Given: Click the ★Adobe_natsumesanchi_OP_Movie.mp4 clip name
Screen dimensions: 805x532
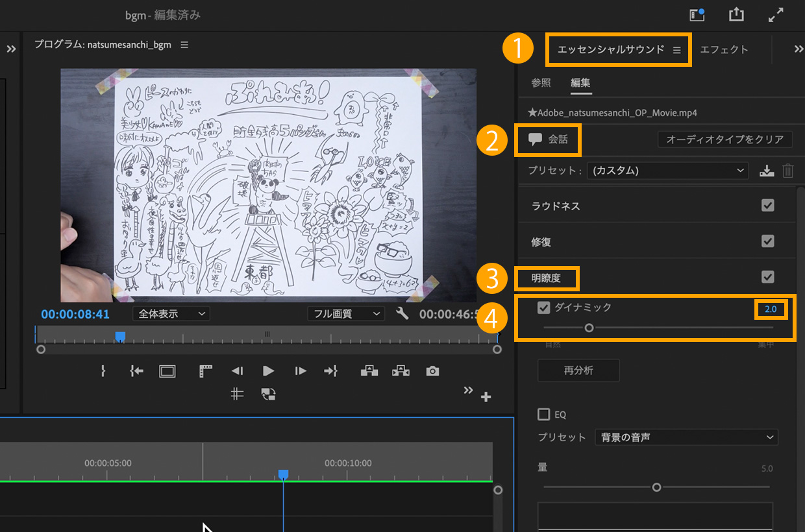Looking at the screenshot, I should 612,113.
